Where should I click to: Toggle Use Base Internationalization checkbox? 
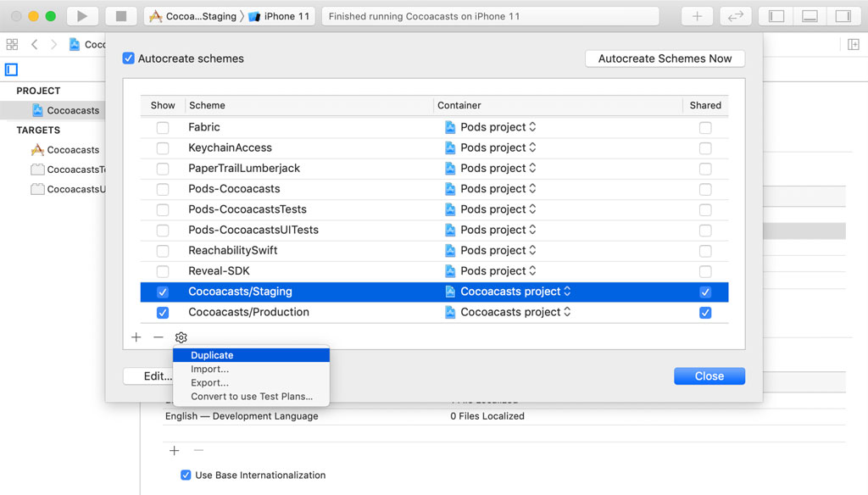click(186, 476)
